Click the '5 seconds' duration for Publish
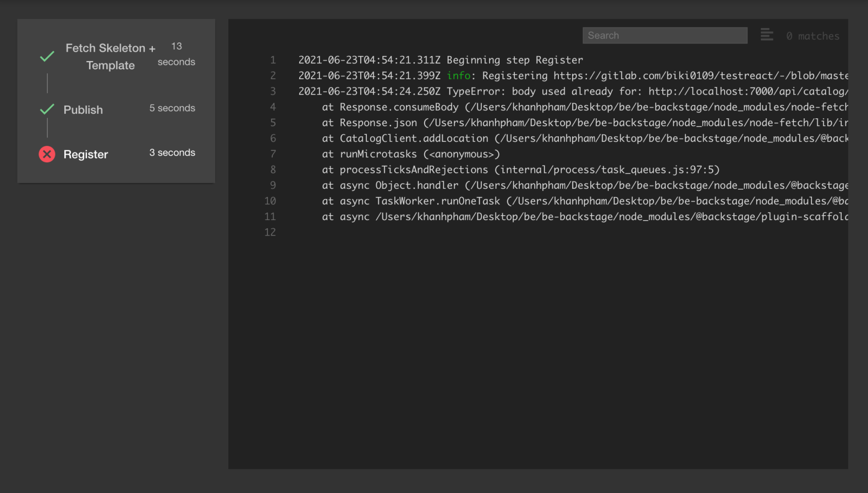 tap(172, 108)
